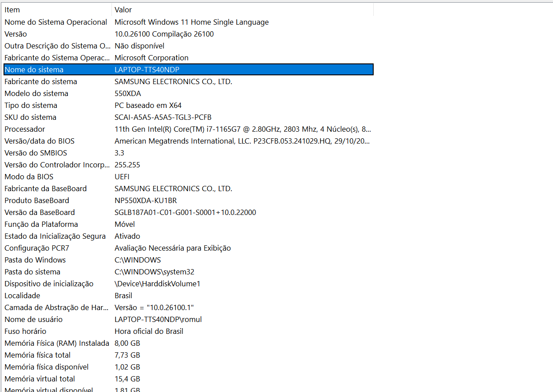Viewport: 553px width, 392px height.
Task: Select the "Memória física total" row
Action: [x=189, y=355]
